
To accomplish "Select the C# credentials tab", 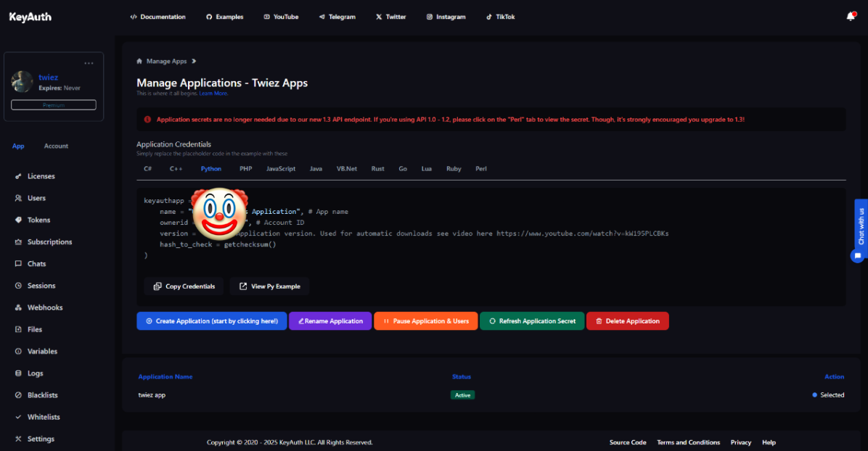I will 148,169.
